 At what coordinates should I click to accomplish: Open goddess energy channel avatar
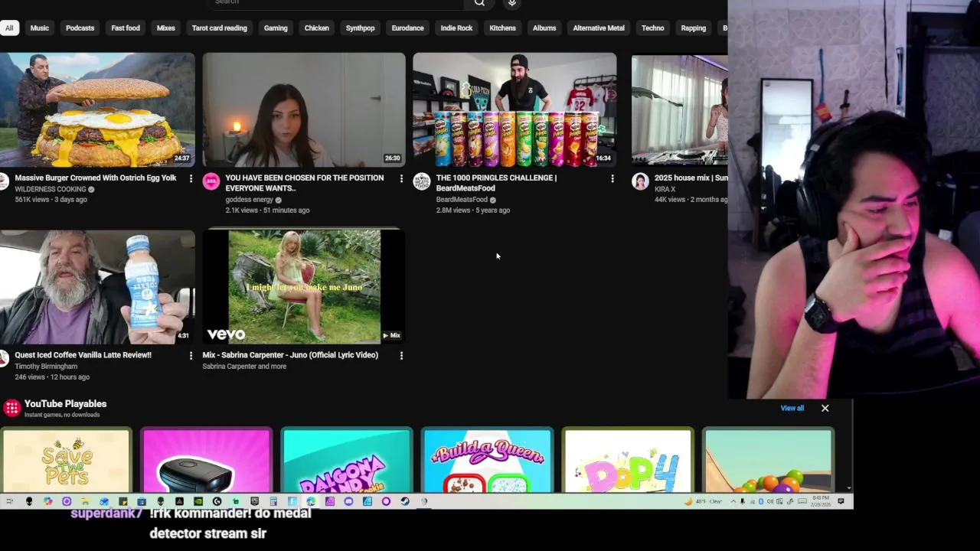point(211,181)
